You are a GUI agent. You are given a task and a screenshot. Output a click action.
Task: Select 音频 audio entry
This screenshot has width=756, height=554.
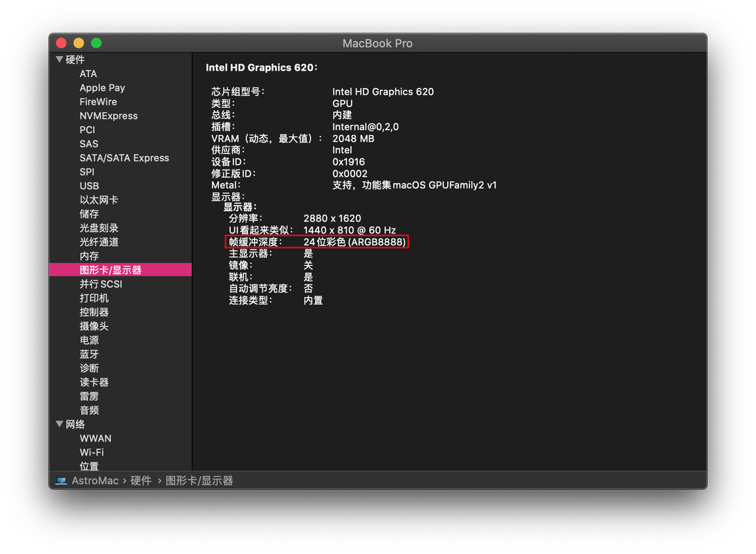pos(89,410)
